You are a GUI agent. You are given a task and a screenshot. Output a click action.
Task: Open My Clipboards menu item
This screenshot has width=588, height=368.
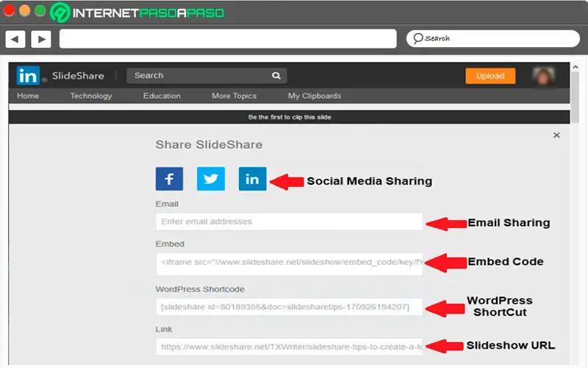[315, 96]
